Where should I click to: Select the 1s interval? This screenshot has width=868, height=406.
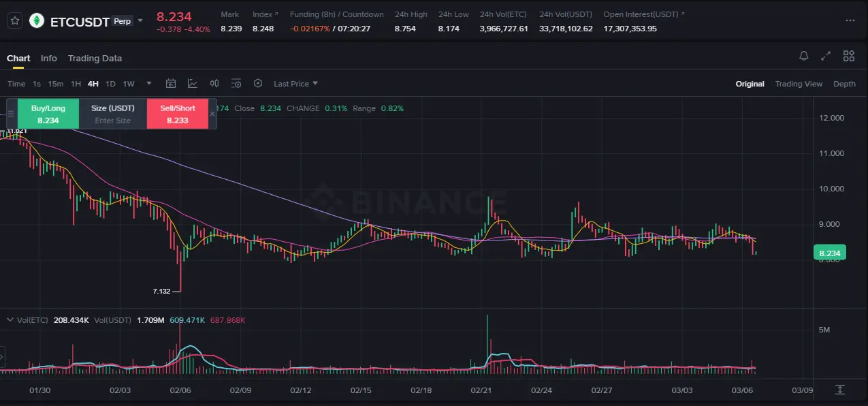37,84
